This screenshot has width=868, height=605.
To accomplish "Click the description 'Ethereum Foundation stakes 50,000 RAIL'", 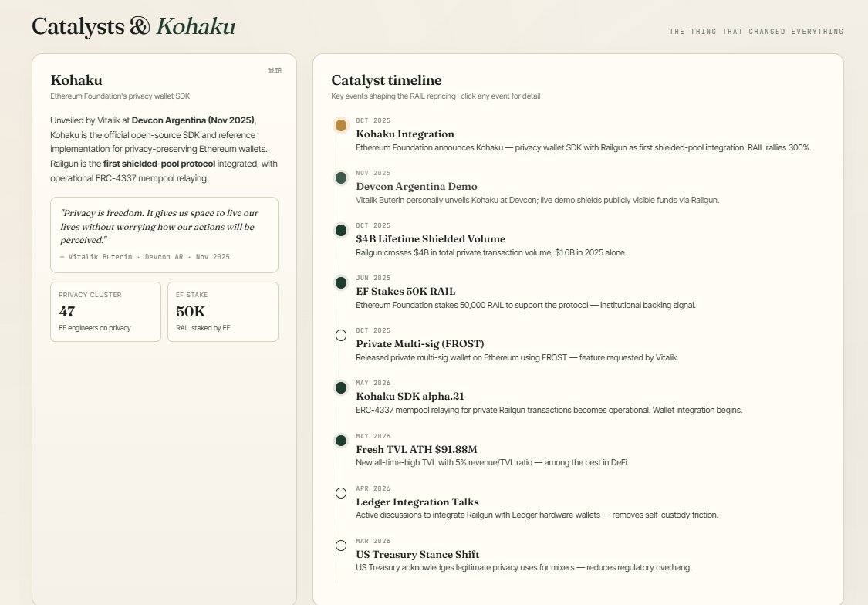I will [526, 306].
